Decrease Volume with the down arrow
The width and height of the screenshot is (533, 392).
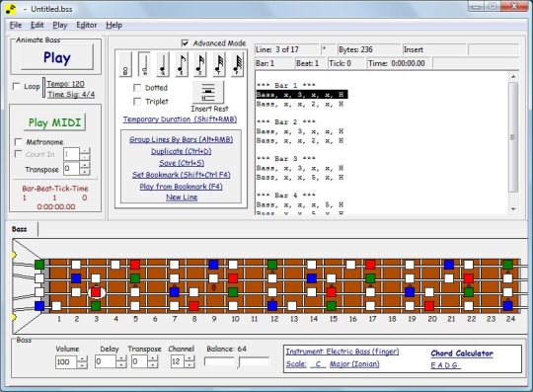[x=82, y=365]
